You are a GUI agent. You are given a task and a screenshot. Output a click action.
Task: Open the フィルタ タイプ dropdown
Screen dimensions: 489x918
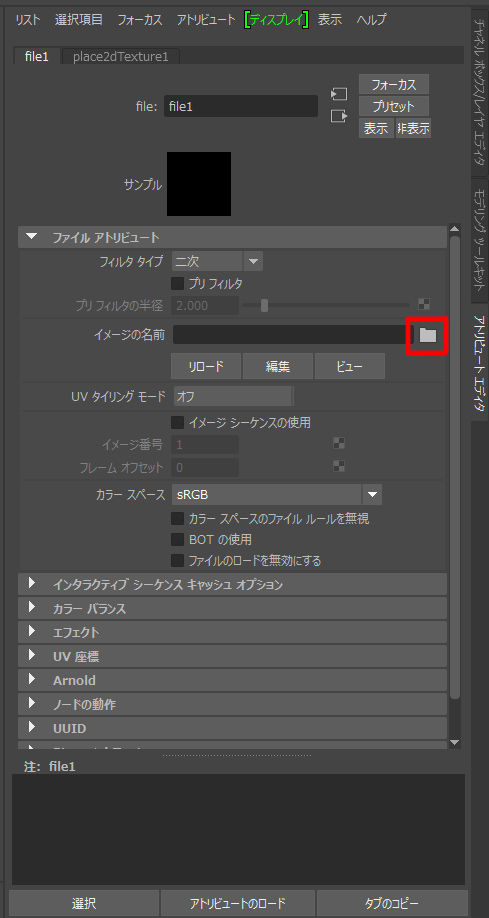pos(217,261)
